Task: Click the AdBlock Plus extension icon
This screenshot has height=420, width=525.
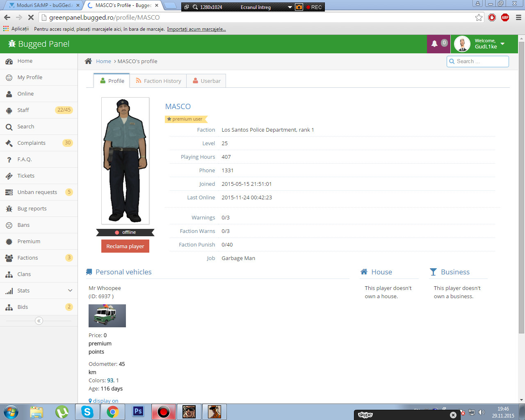Action: pyautogui.click(x=505, y=17)
